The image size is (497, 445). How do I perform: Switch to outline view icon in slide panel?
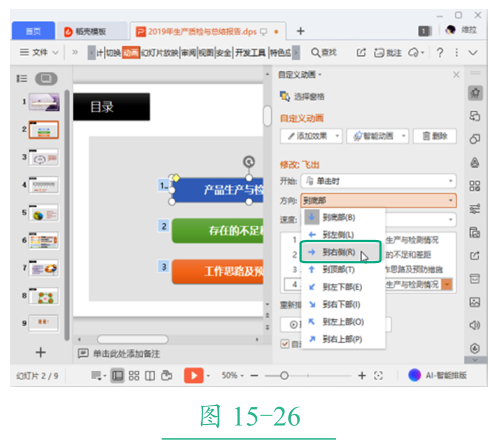[22, 79]
